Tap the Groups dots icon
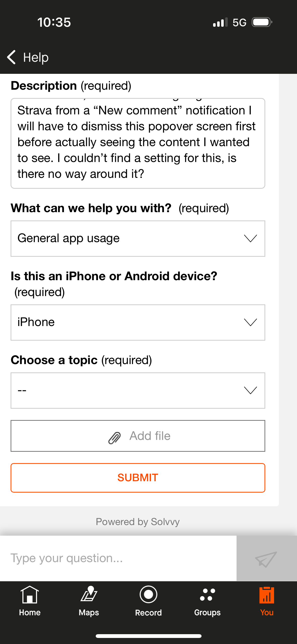This screenshot has width=297, height=644. tap(207, 595)
